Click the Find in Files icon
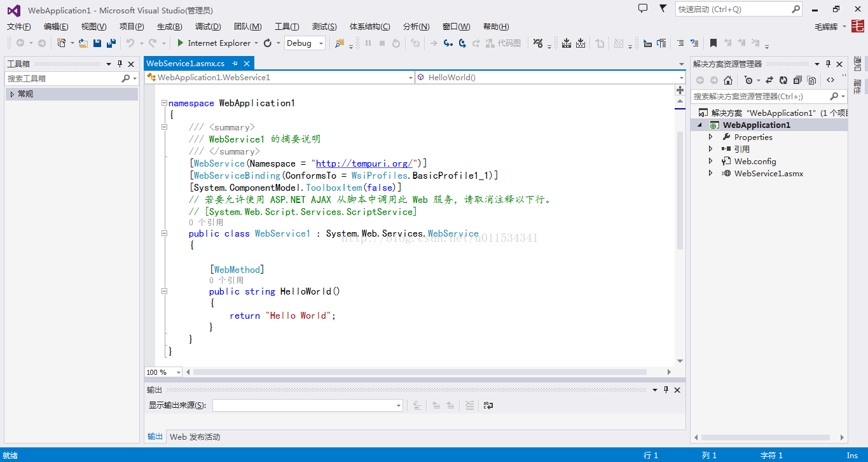The height and width of the screenshot is (462, 868). [340, 43]
